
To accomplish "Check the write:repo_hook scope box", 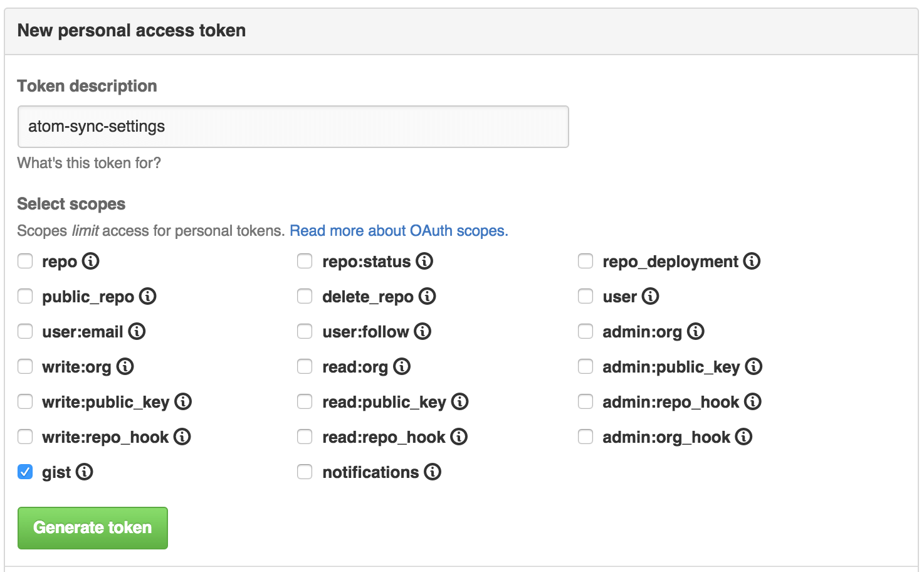I will click(x=25, y=437).
